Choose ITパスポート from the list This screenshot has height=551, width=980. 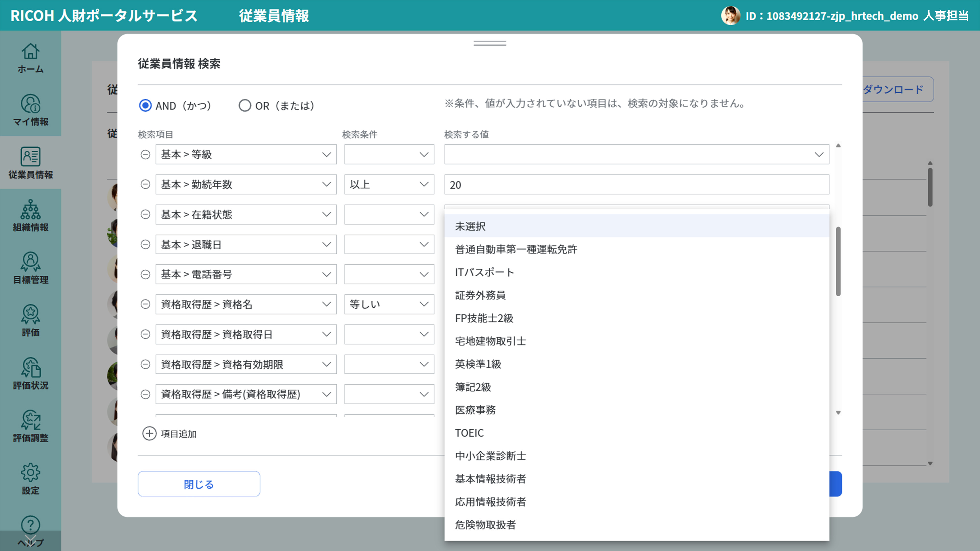click(484, 272)
